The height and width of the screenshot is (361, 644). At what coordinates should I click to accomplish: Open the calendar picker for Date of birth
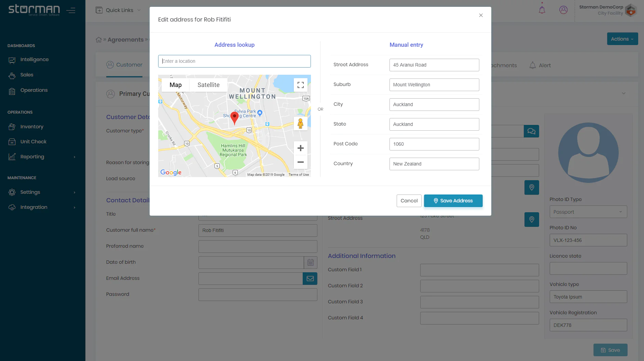click(x=310, y=262)
